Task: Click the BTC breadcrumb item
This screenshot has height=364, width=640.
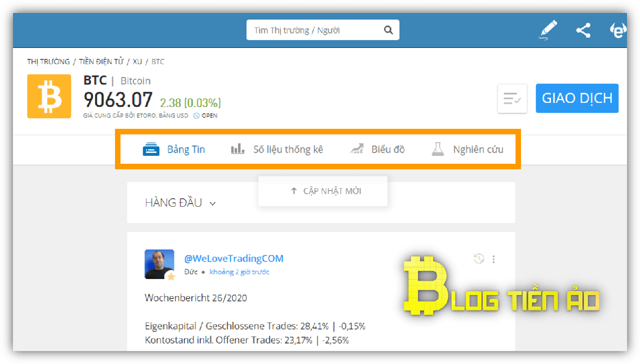Action: (158, 61)
